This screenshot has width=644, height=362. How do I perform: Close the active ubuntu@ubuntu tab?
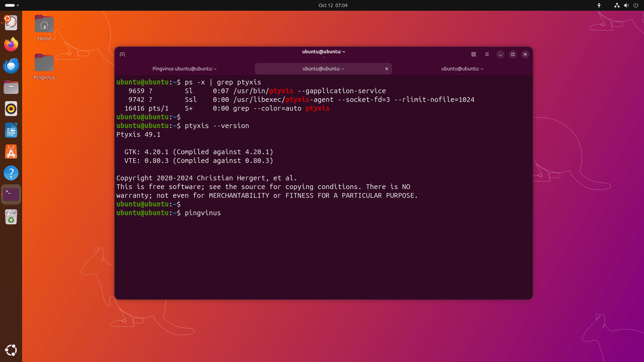(387, 69)
